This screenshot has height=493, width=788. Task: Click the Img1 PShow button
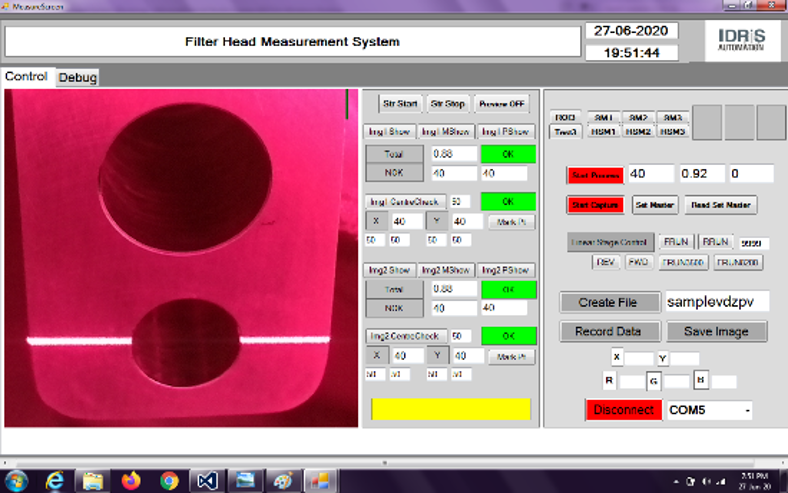(506, 132)
